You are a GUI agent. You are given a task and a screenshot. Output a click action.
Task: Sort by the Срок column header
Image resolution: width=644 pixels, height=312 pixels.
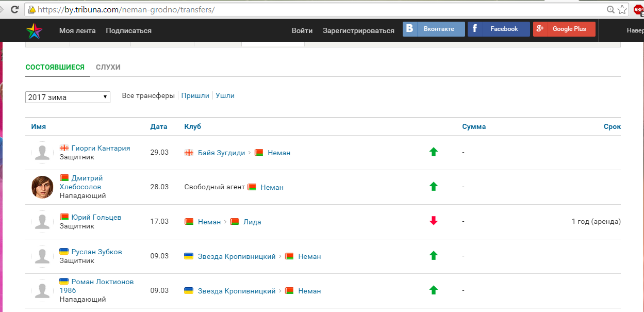(x=612, y=126)
